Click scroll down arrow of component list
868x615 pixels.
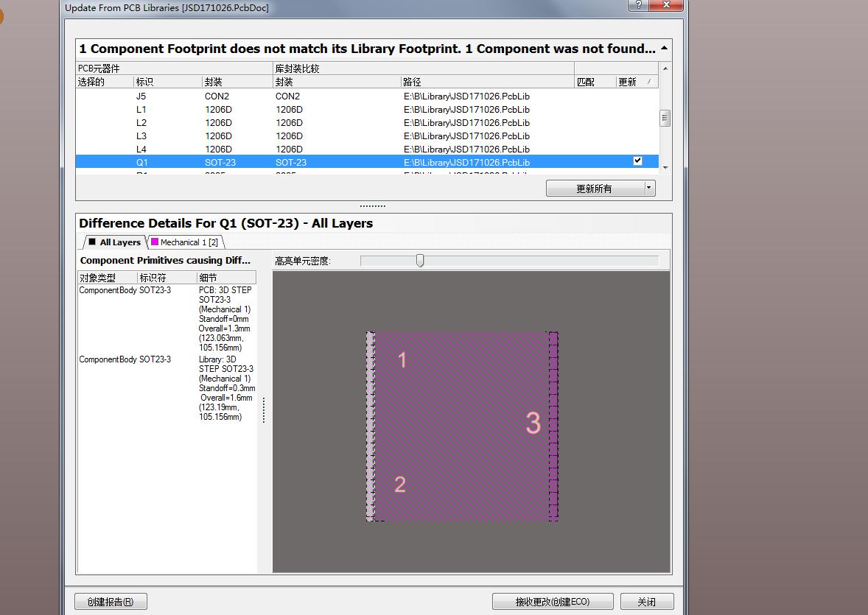pyautogui.click(x=665, y=167)
